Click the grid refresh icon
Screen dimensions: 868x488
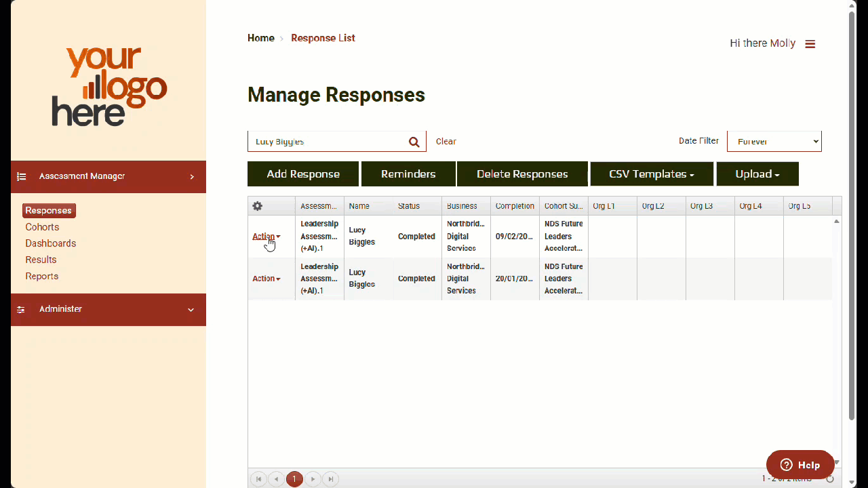coord(830,479)
